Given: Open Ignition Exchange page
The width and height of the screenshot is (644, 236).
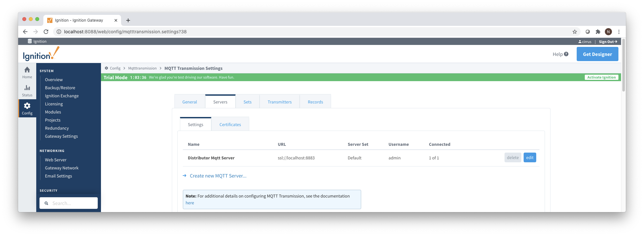Looking at the screenshot, I should 62,96.
